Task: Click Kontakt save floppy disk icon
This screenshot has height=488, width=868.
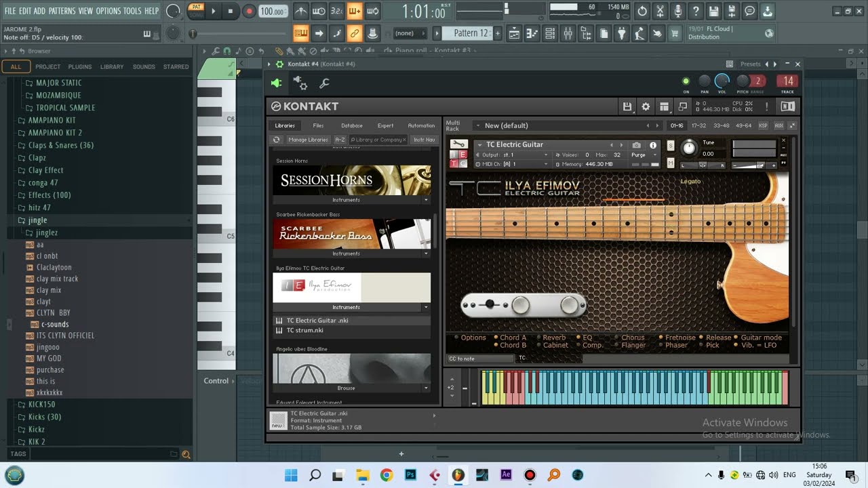Action: pos(627,106)
